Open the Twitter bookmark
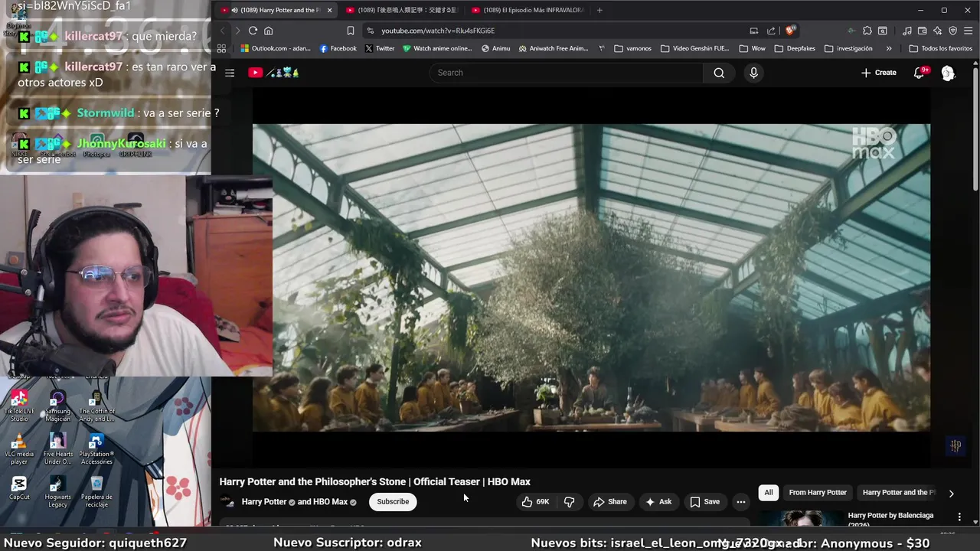980x551 pixels. 380,48
